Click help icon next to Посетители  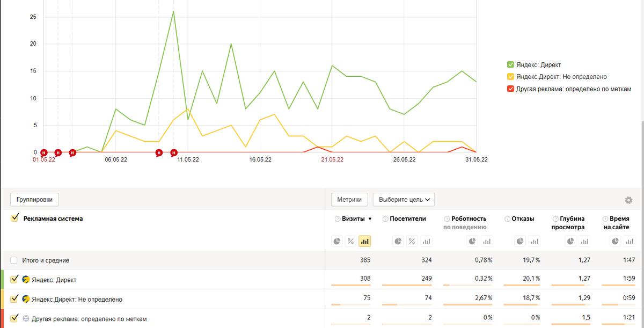385,219
